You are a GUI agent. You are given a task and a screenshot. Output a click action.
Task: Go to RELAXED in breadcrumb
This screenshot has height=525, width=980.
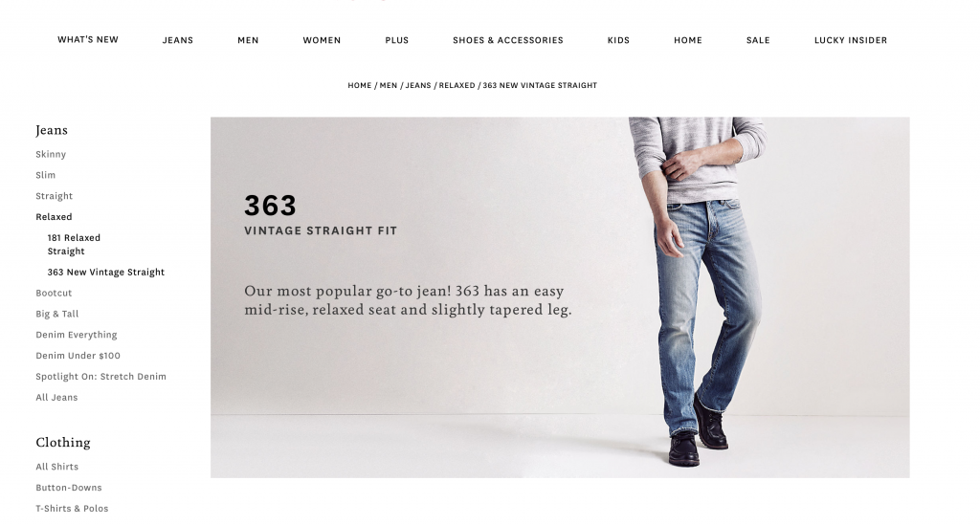coord(457,85)
